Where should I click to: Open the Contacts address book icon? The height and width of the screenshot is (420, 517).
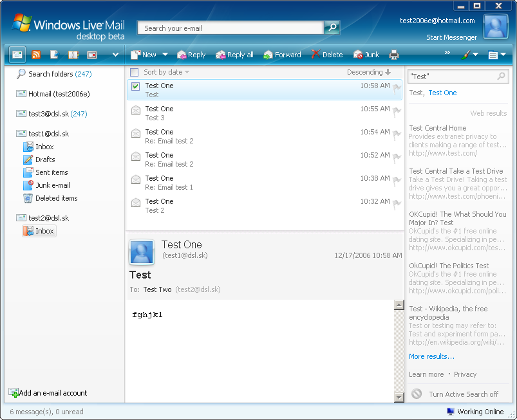point(73,55)
